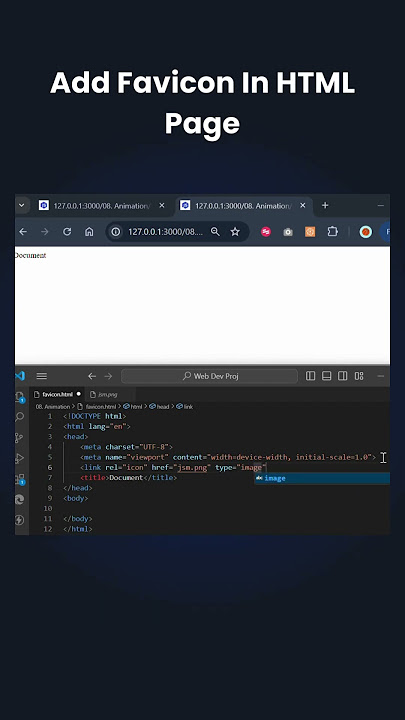Open the Source Control view
The image size is (405, 720).
pyautogui.click(x=19, y=438)
